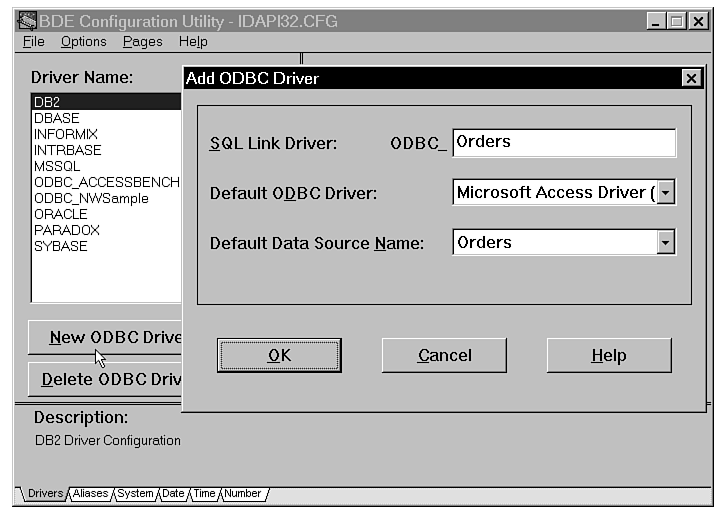Click the Cancel button
The height and width of the screenshot is (513, 726).
444,355
